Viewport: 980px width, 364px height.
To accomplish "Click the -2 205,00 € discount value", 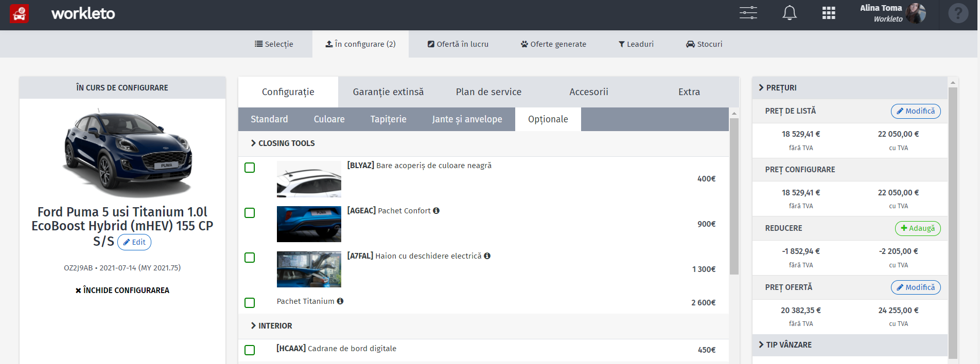I will pyautogui.click(x=898, y=251).
